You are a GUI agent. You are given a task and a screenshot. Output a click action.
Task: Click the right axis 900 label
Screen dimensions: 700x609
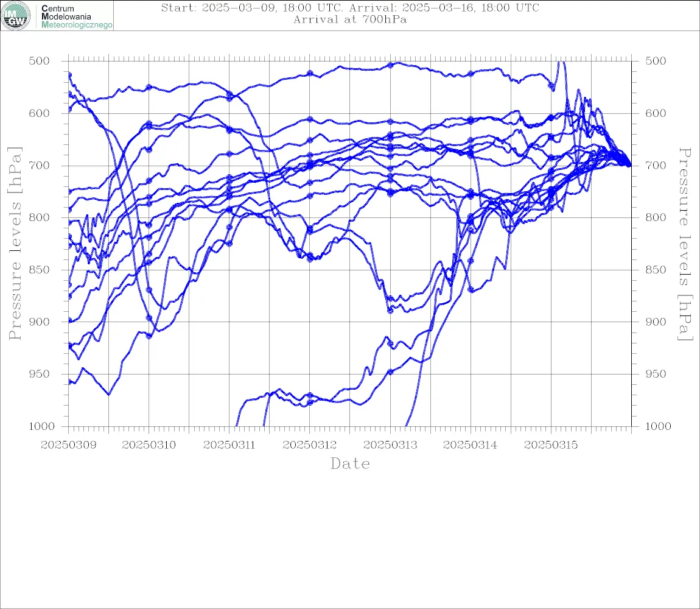tap(656, 322)
